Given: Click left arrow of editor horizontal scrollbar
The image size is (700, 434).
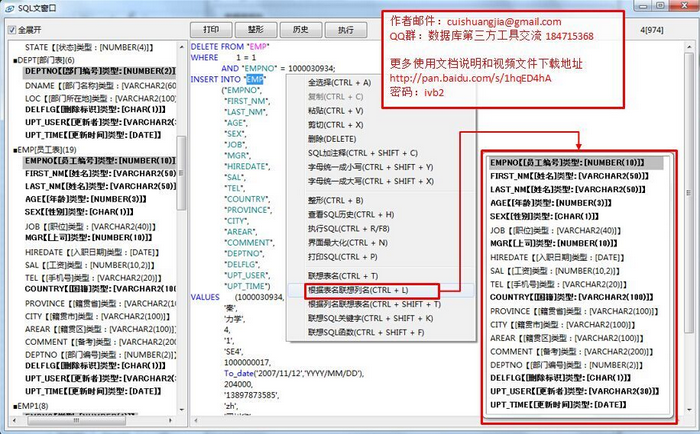Looking at the screenshot, I should 196,421.
